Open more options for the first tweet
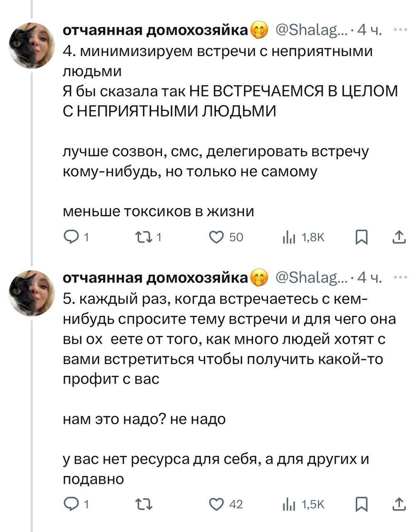The image size is (418, 532). point(400,30)
